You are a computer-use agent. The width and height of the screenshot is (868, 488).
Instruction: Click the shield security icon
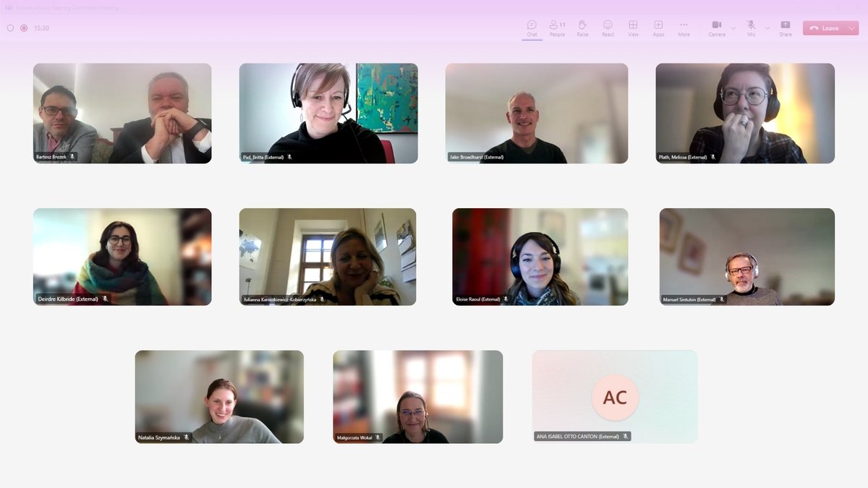point(10,28)
